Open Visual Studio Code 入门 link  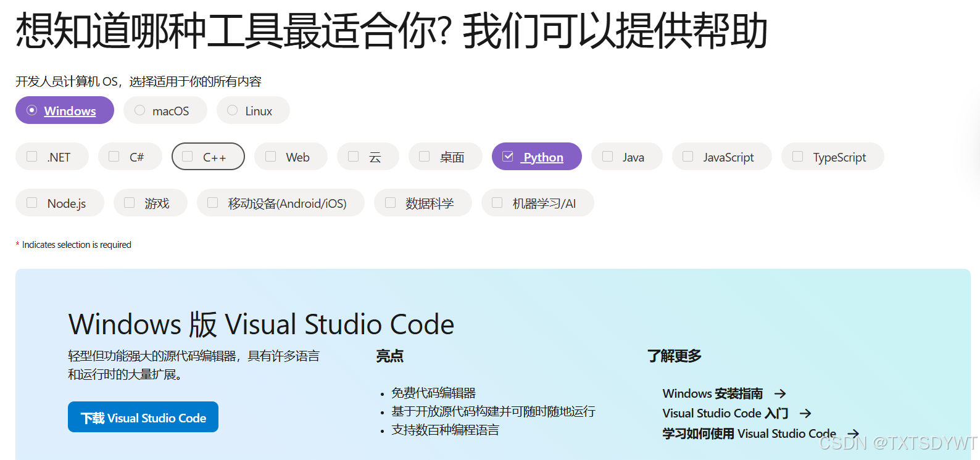point(725,413)
